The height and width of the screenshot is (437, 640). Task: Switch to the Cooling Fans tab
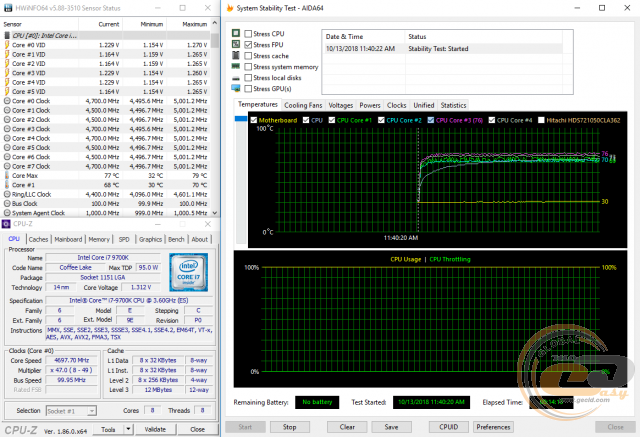point(303,105)
